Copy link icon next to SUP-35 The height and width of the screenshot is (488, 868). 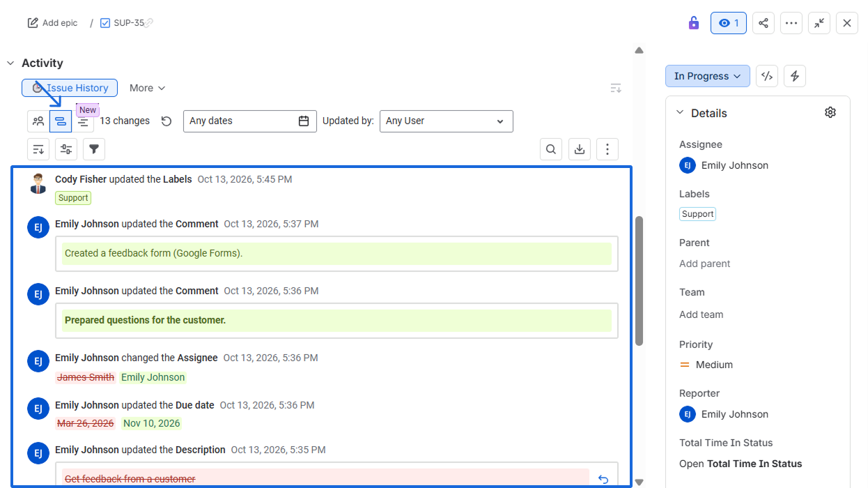point(149,23)
